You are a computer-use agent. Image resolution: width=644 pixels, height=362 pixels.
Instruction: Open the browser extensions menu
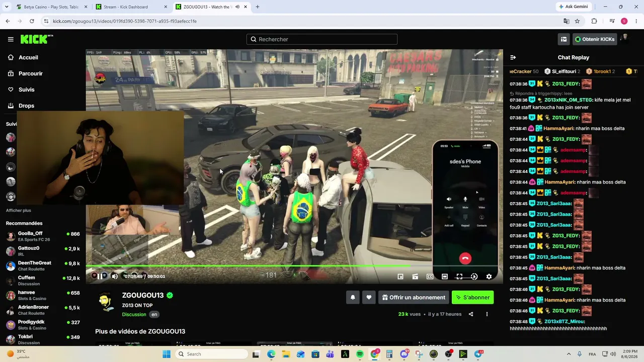tap(594, 21)
